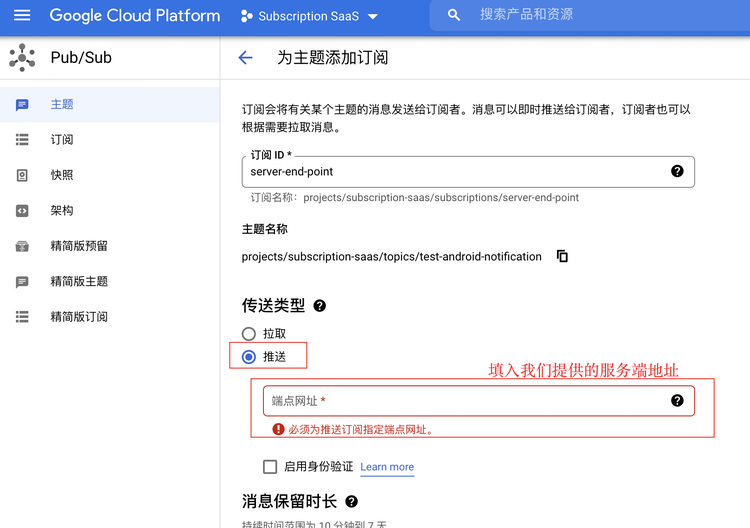The width and height of the screenshot is (750, 528).
Task: Open 主题 in the sidebar
Action: 110,104
